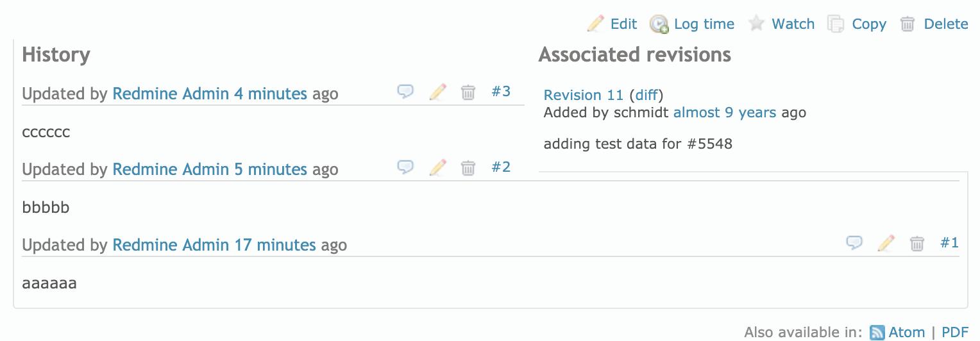Click the trash icon for note #2

469,168
